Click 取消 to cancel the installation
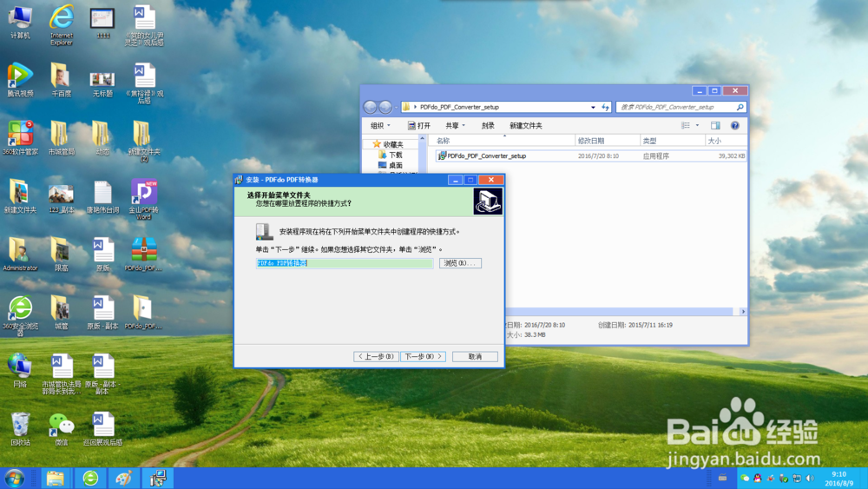The width and height of the screenshot is (868, 489). point(475,357)
